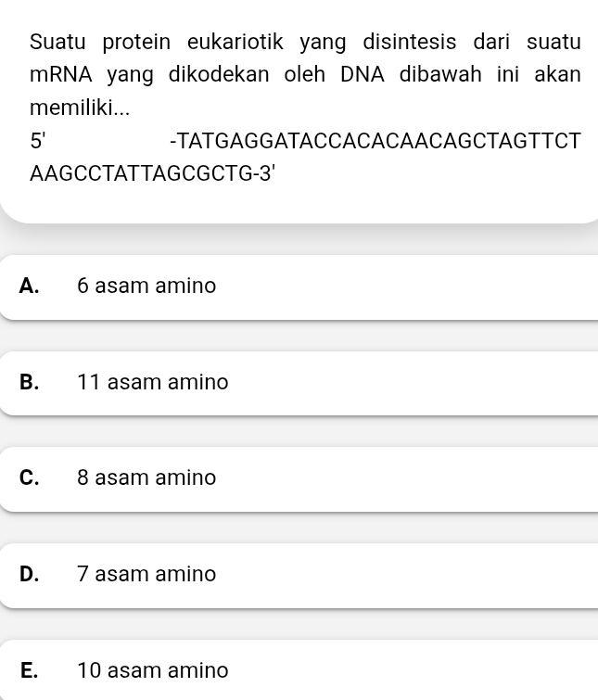Choose answer option B, 11 asam amino
This screenshot has width=598, height=700.
(299, 383)
